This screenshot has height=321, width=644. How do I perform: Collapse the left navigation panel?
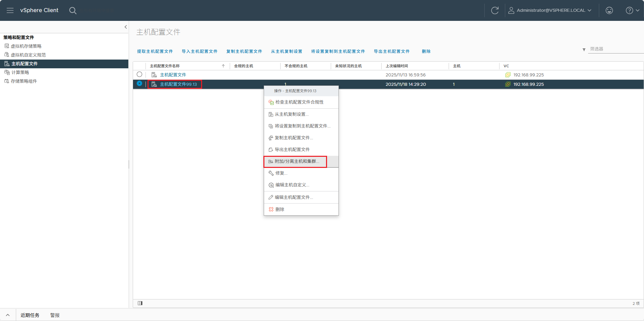pyautogui.click(x=126, y=27)
